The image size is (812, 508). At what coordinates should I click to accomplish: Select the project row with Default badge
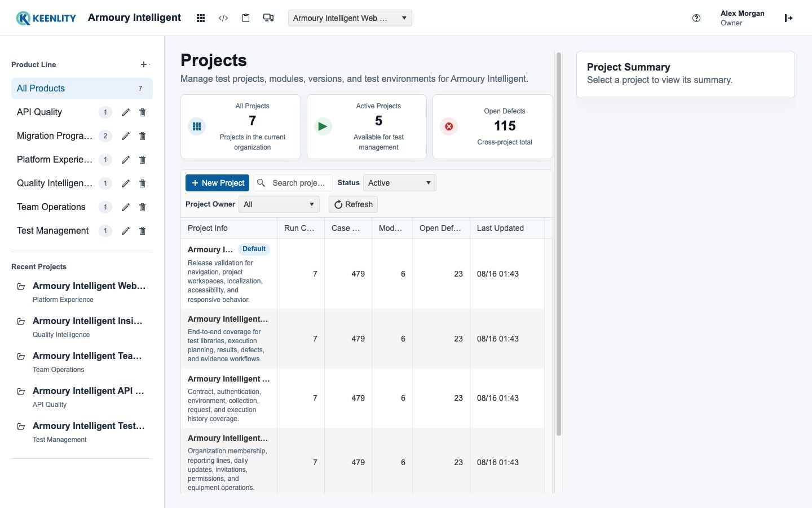pos(363,274)
